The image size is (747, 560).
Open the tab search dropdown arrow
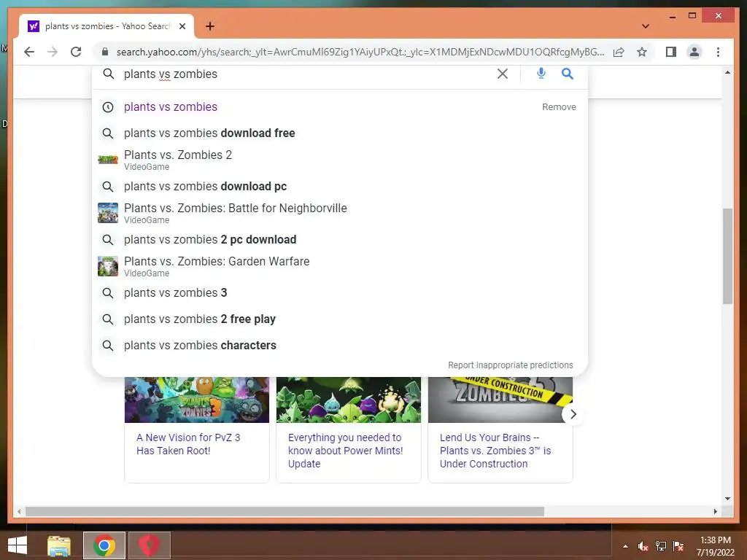pos(645,26)
